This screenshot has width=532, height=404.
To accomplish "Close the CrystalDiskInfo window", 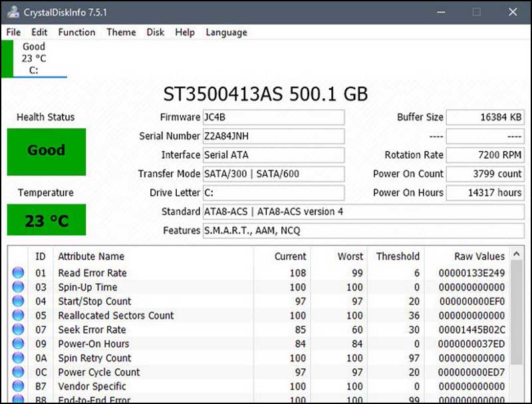I will [x=513, y=12].
